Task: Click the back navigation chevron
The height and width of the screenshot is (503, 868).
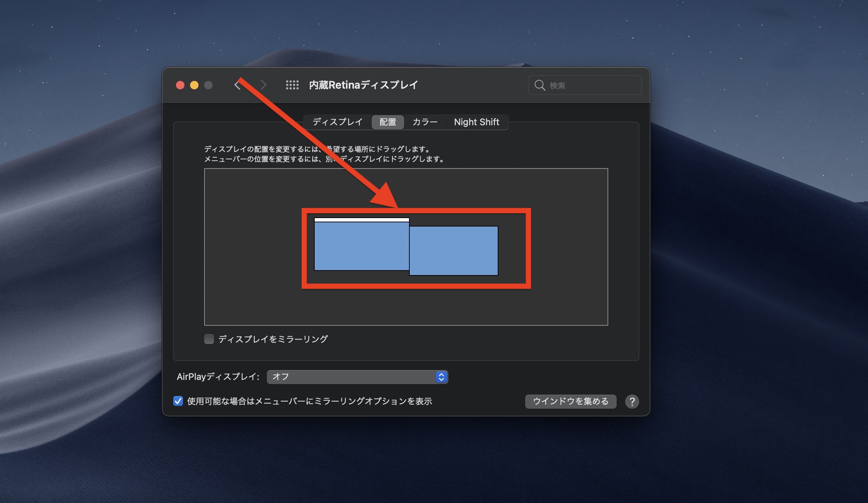Action: pyautogui.click(x=237, y=85)
